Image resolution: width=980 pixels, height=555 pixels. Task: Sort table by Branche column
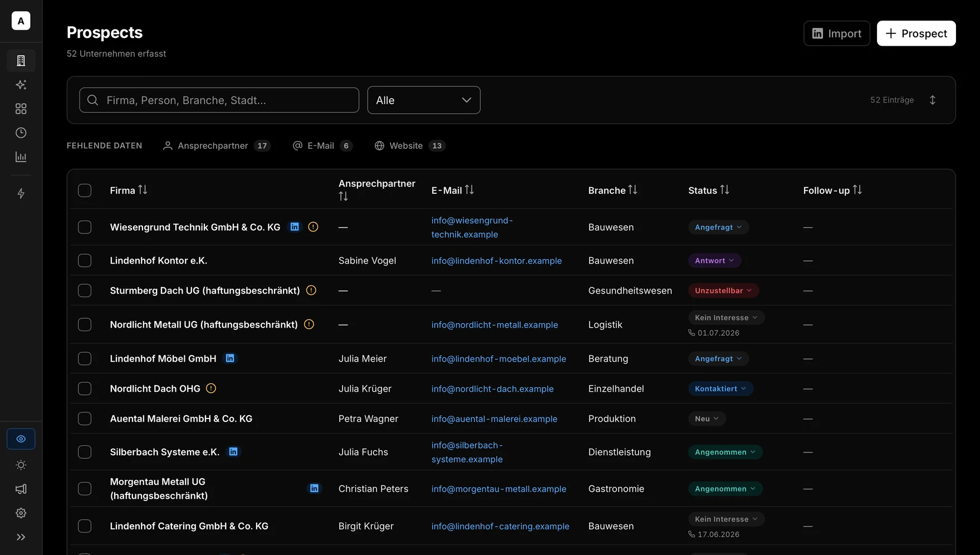[612, 190]
